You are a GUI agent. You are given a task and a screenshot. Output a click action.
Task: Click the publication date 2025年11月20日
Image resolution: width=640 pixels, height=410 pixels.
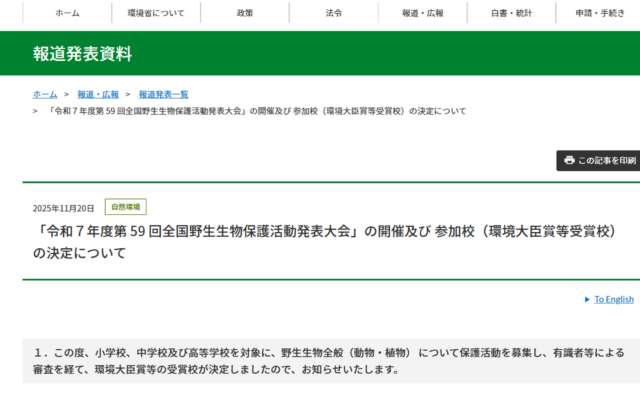64,208
